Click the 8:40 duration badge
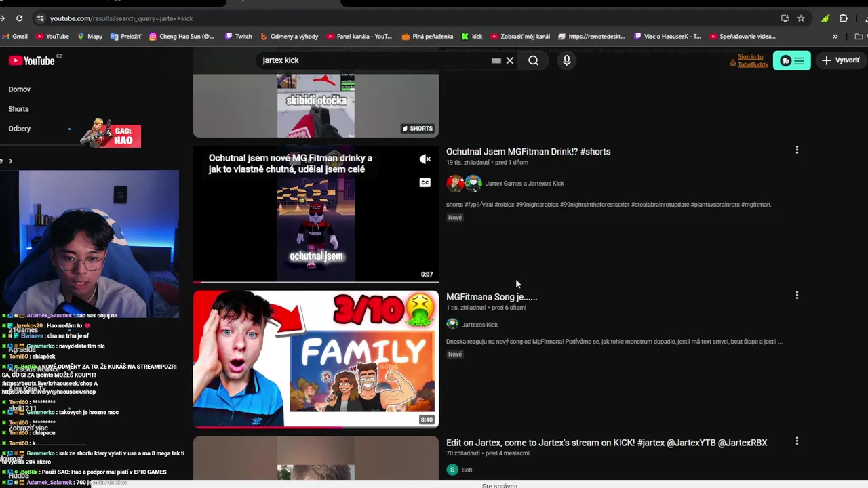Image resolution: width=868 pixels, height=488 pixels. click(x=427, y=420)
